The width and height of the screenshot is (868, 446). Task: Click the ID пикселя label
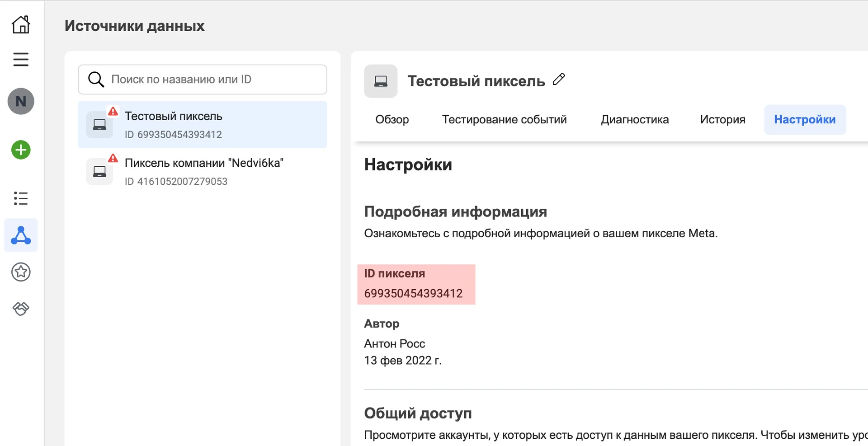(395, 273)
